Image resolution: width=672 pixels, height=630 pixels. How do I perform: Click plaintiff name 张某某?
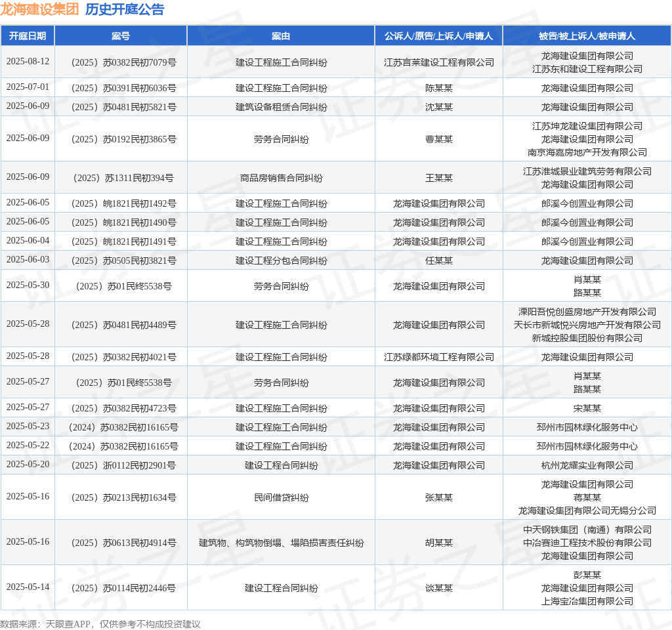(x=439, y=497)
